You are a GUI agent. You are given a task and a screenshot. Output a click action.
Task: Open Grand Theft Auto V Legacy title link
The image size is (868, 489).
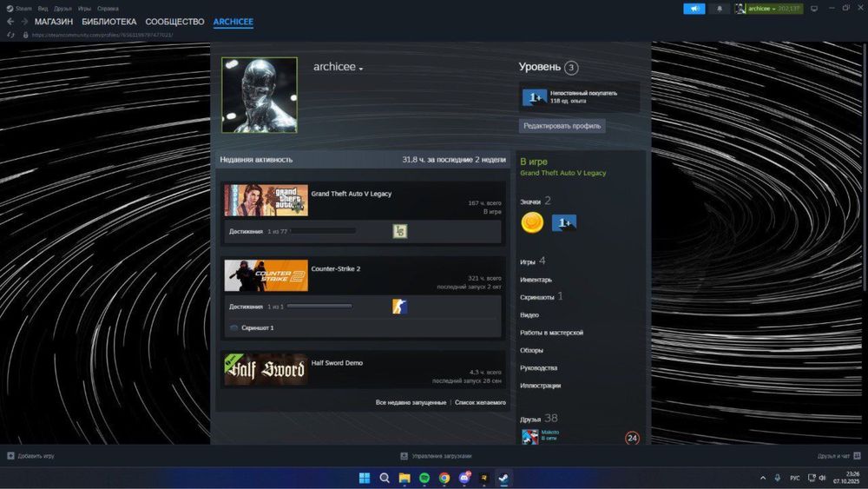tap(352, 194)
